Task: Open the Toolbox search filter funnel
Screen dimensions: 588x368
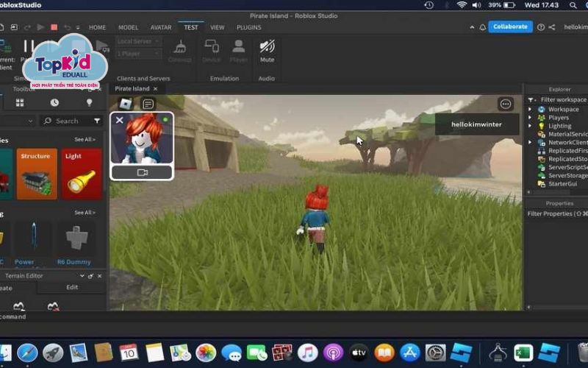Action: [97, 121]
